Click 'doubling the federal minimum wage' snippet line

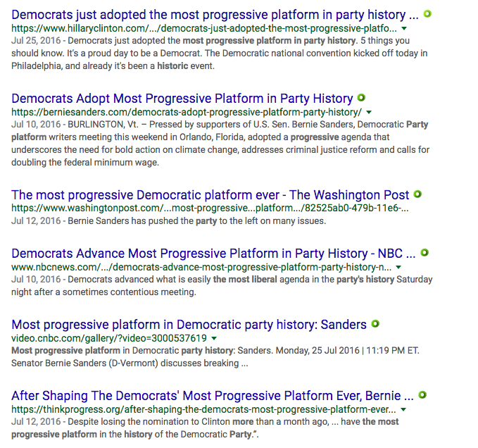[85, 162]
